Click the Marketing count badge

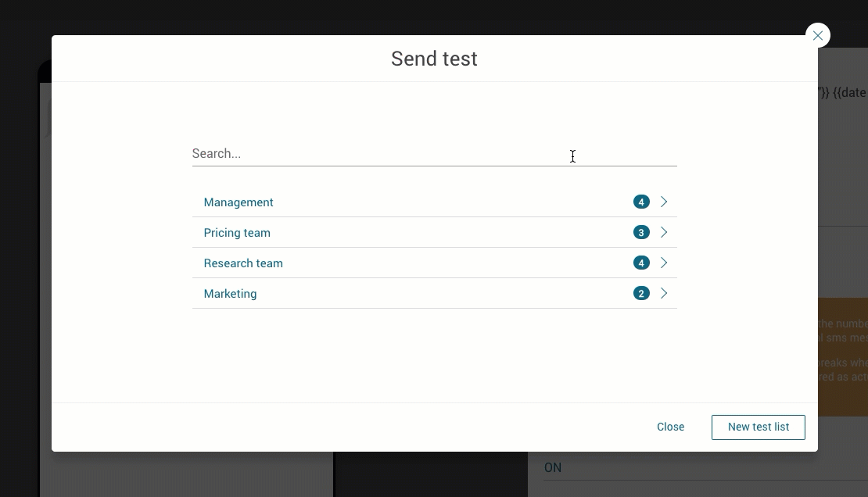[x=641, y=294]
